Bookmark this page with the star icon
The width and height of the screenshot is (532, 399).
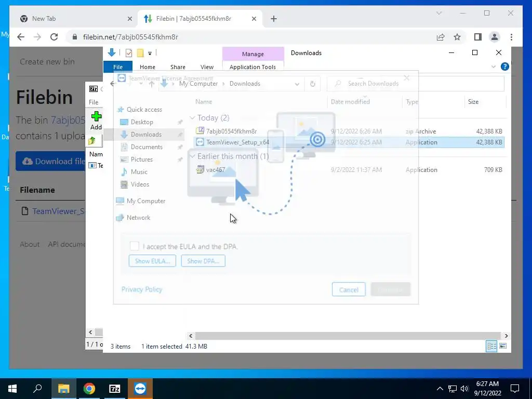pyautogui.click(x=457, y=37)
